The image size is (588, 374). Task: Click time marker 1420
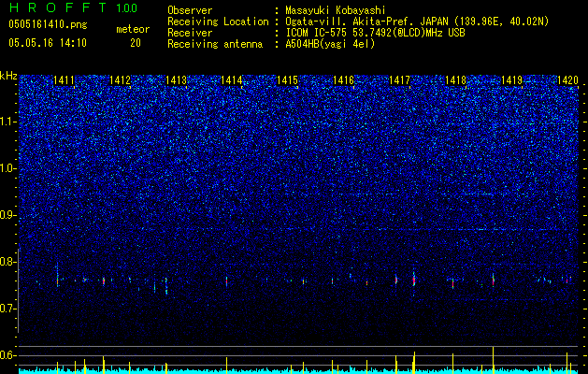point(567,79)
